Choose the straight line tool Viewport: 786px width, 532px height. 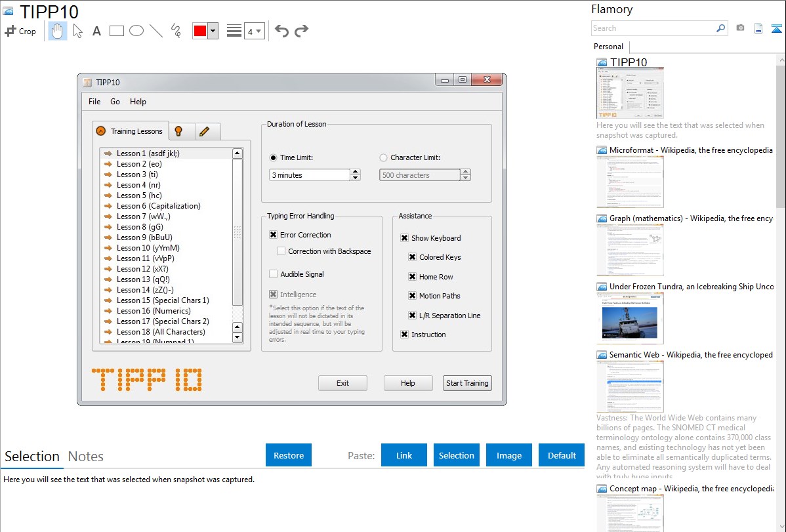tap(156, 31)
